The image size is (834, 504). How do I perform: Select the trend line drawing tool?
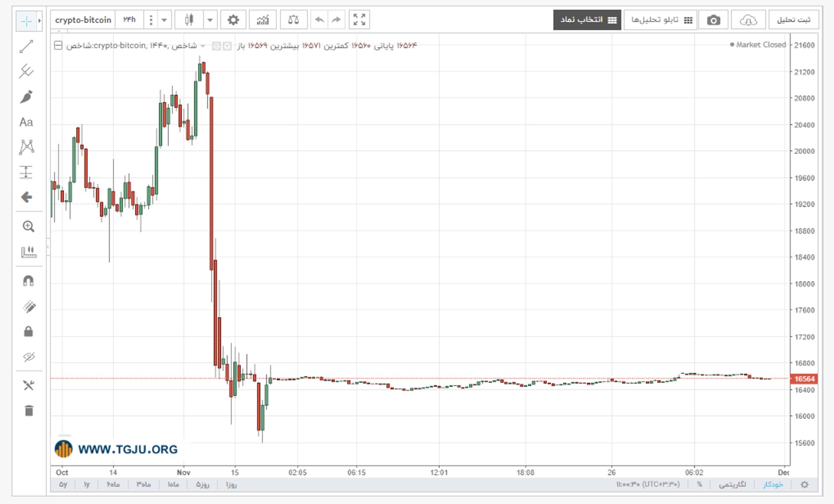(26, 46)
